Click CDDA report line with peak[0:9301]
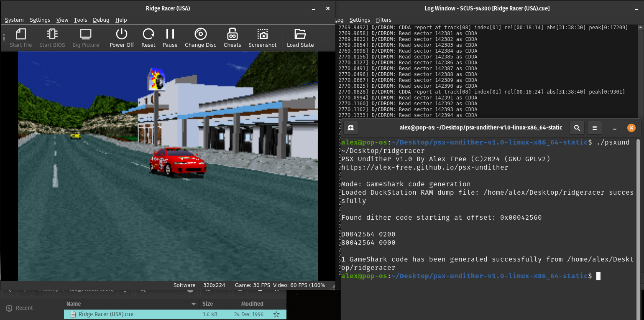Viewport: 644px width, 320px height. (481, 92)
